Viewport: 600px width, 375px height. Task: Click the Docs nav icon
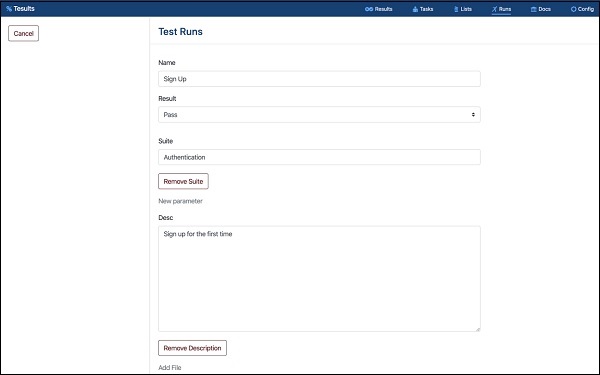click(533, 9)
